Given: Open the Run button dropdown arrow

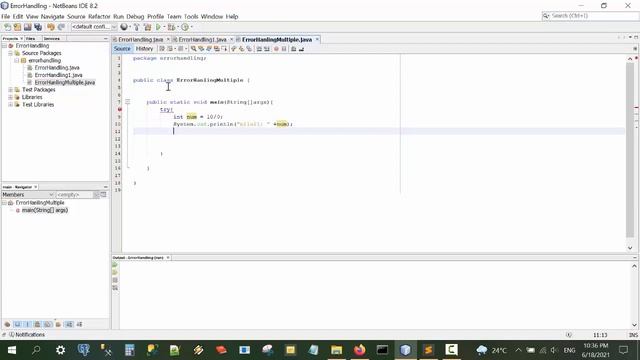Looking at the screenshot, I should 164,27.
